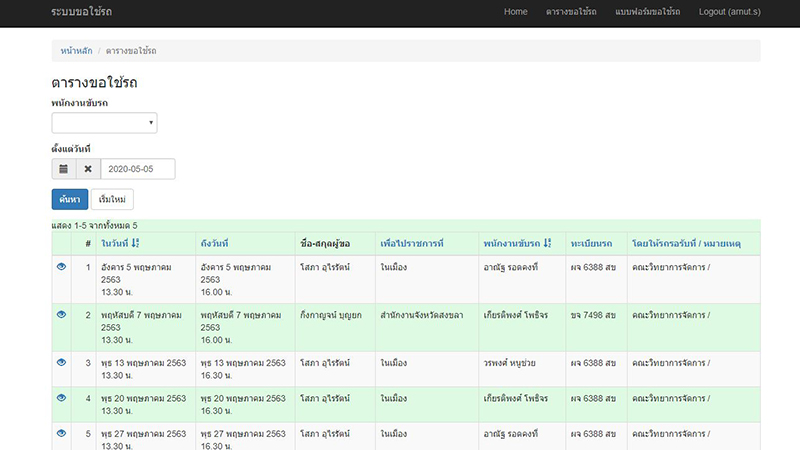The width and height of the screenshot is (800, 450).
Task: Sort by เพื่อไปราชการที่ column header
Action: pos(412,243)
